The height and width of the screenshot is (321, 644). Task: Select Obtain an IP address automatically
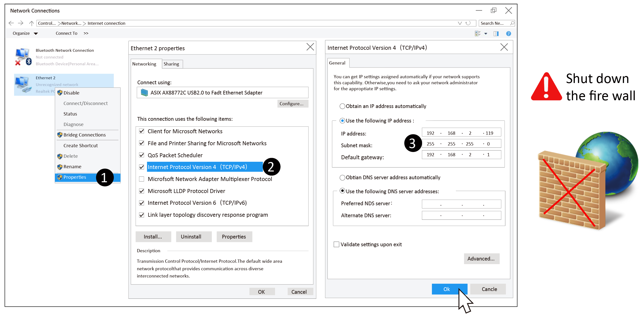click(342, 106)
